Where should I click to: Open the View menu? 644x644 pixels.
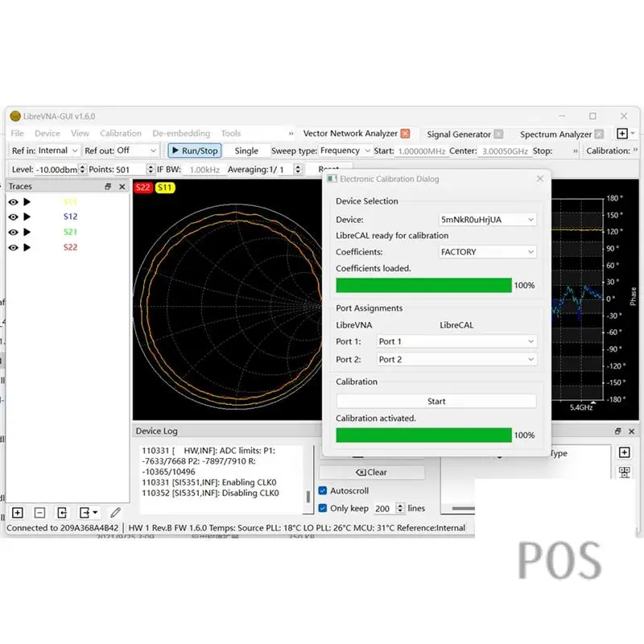tap(80, 134)
